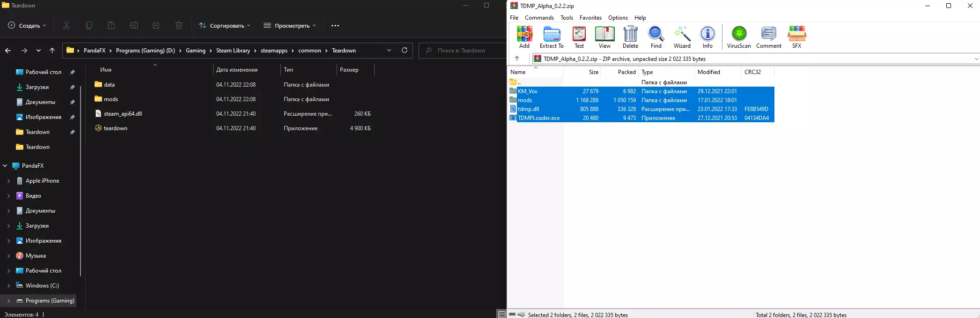Open pinned Загрузки in quick access
Screen dimensions: 980x318
coord(37,87)
